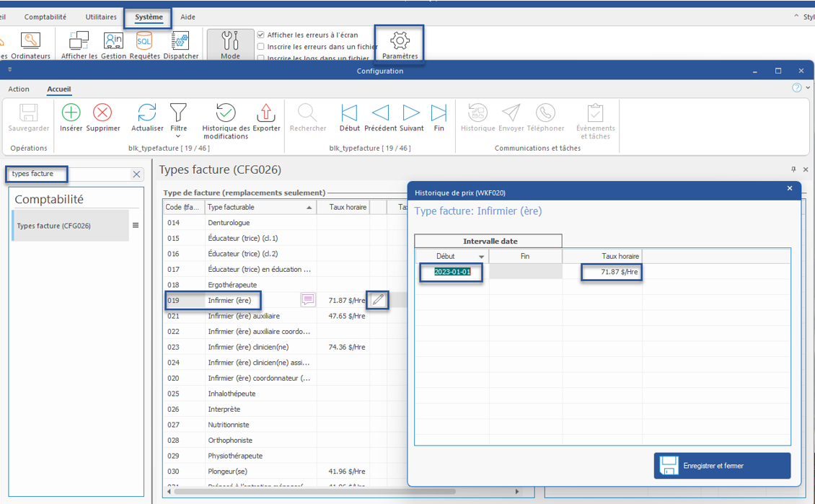Click the Exporter icon
The image size is (815, 504).
[266, 113]
